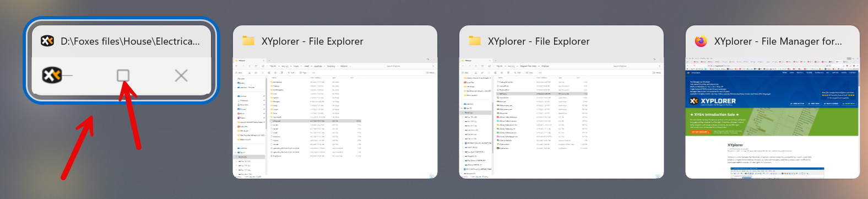Click the large XYplorer logo in the minimized window preview
Viewport: 868px width, 199px height.
(x=52, y=75)
